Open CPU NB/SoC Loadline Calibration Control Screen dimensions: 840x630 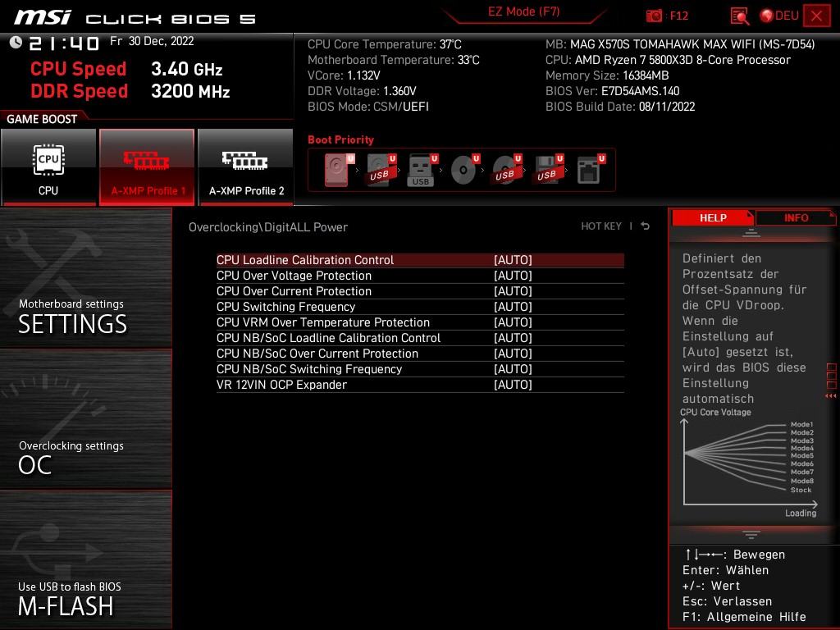point(420,337)
